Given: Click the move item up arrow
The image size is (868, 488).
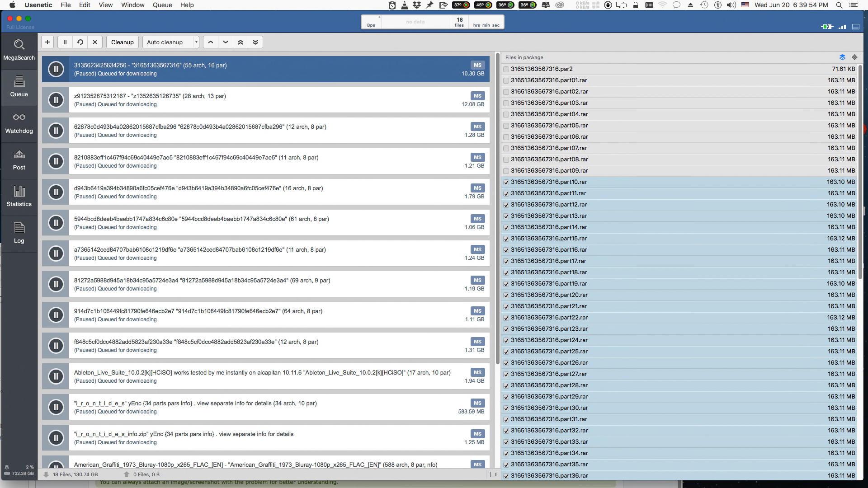Looking at the screenshot, I should (x=211, y=42).
